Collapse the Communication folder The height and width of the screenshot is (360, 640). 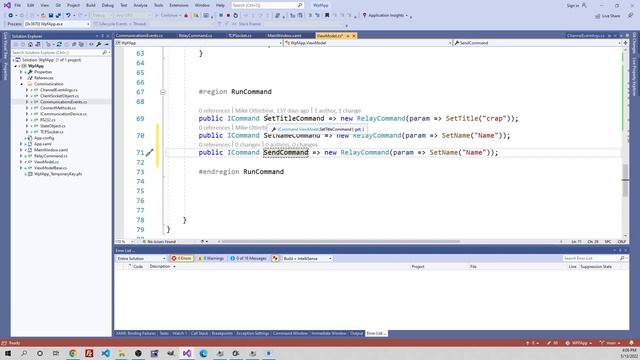point(22,84)
